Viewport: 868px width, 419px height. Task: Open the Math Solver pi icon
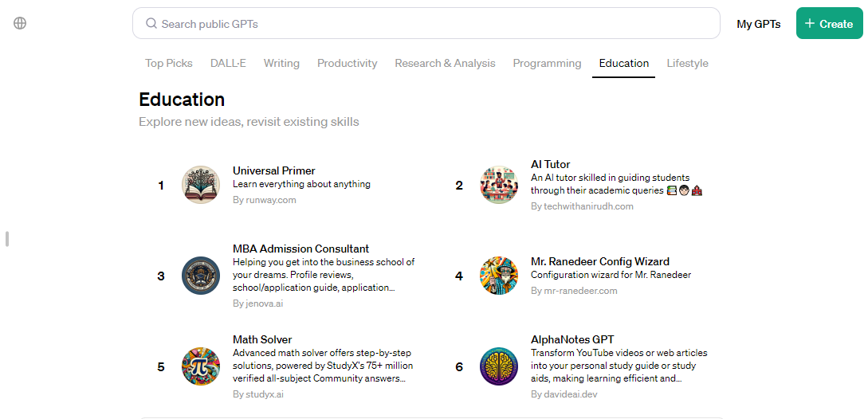click(201, 366)
